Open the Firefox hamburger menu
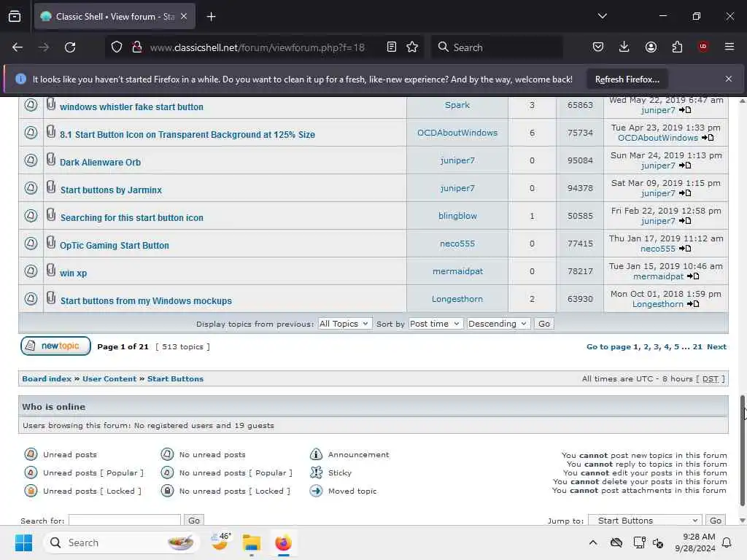Screen dimensions: 747x560 (x=729, y=47)
